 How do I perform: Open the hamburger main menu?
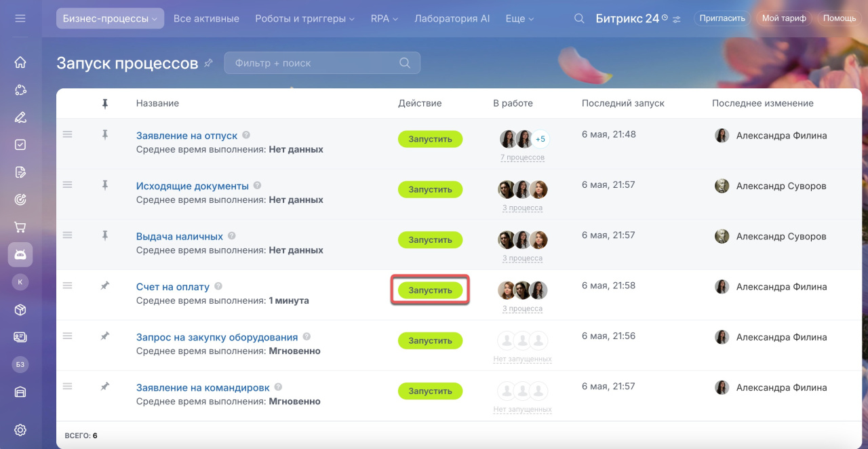(x=20, y=18)
